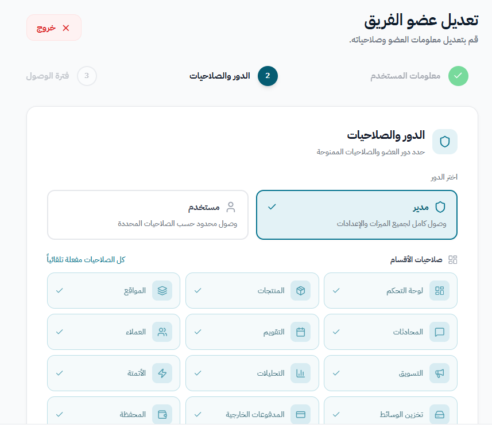Click the المدفوعات الخارجية card icon
The image size is (492, 448).
(301, 415)
